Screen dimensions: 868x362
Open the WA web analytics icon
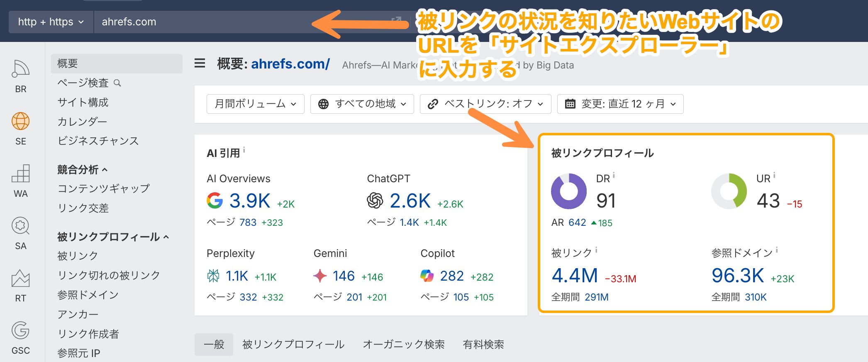tap(20, 174)
